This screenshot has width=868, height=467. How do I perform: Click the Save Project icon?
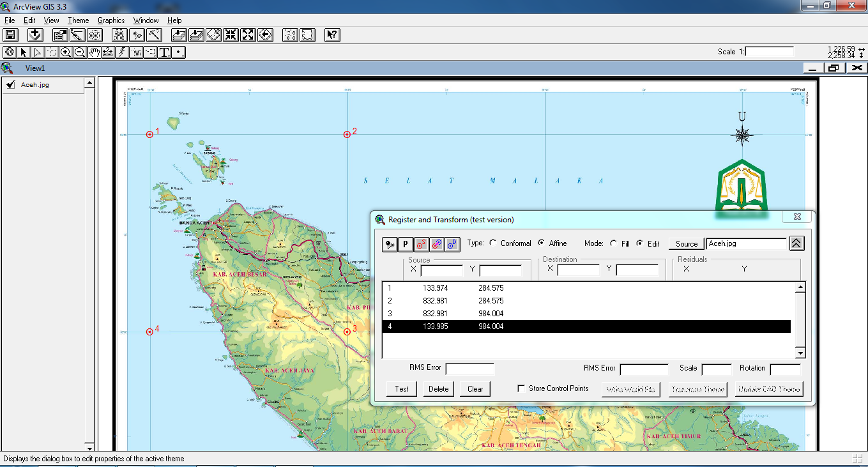10,34
